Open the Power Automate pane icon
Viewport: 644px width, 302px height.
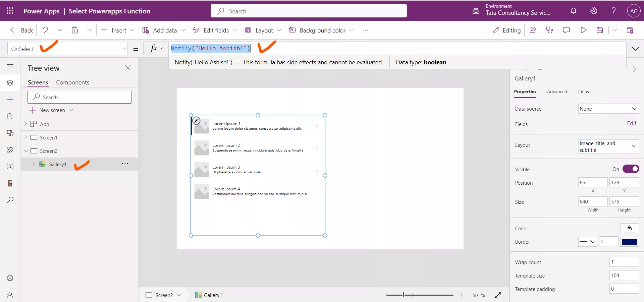point(10,150)
